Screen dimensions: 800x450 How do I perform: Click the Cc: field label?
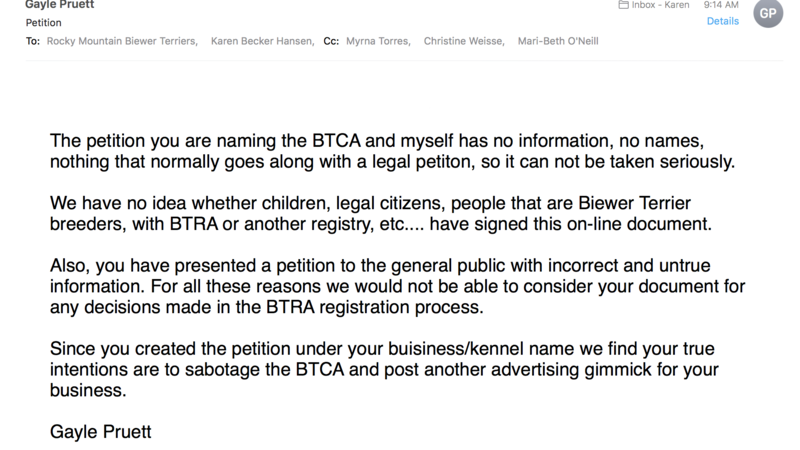[x=332, y=41]
